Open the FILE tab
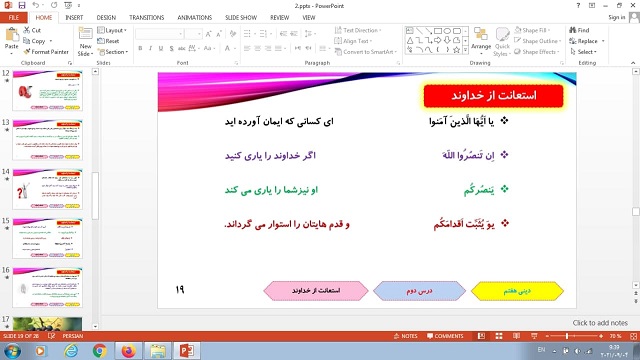 (x=13, y=18)
